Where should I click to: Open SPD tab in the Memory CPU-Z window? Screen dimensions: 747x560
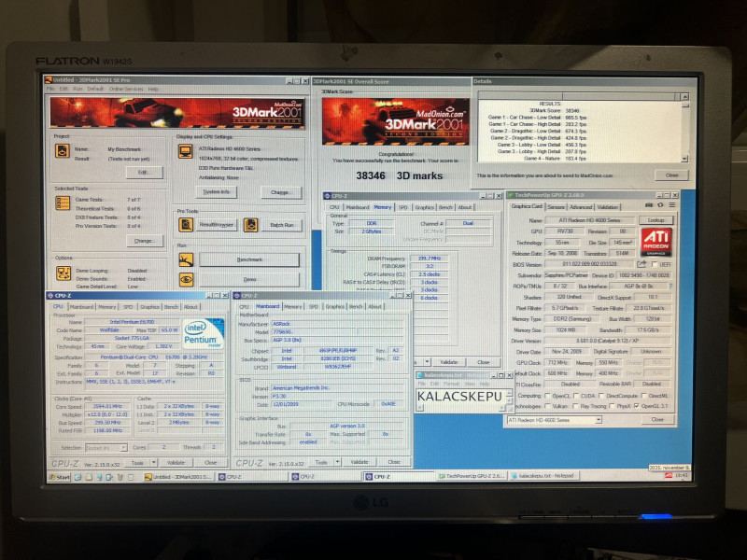click(x=403, y=207)
